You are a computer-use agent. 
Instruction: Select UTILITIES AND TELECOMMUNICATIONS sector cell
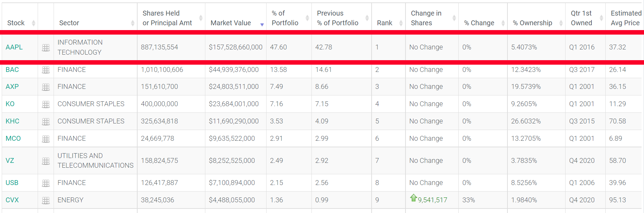(x=95, y=160)
